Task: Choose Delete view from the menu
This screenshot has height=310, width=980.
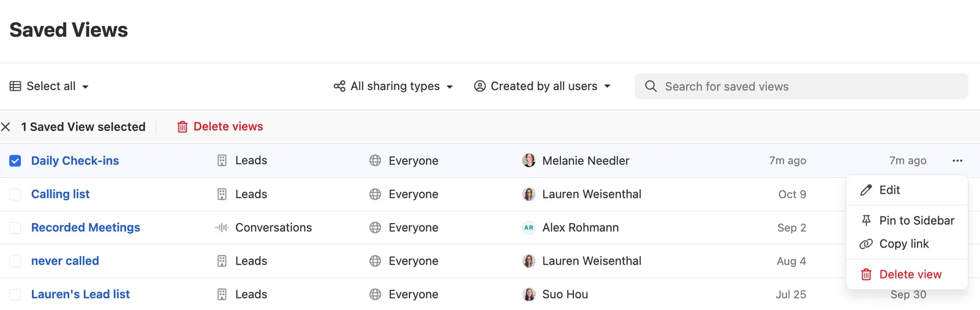Action: tap(907, 274)
